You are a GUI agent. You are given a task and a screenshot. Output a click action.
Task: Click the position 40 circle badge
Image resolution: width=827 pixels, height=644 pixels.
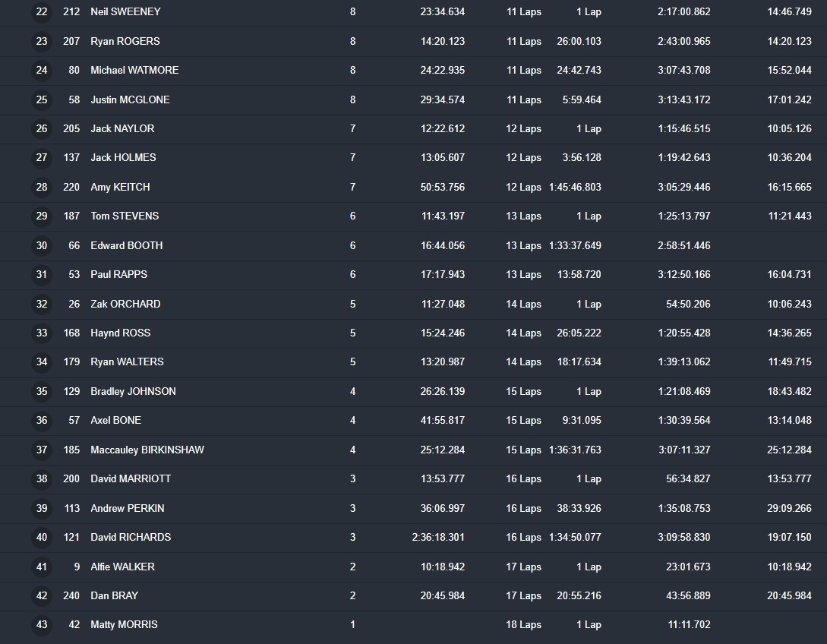click(x=42, y=537)
